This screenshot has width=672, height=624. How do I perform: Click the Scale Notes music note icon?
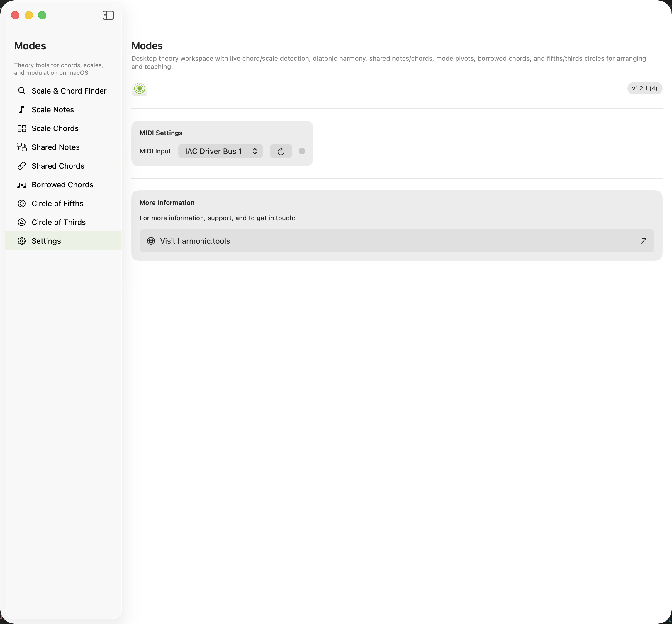(22, 109)
